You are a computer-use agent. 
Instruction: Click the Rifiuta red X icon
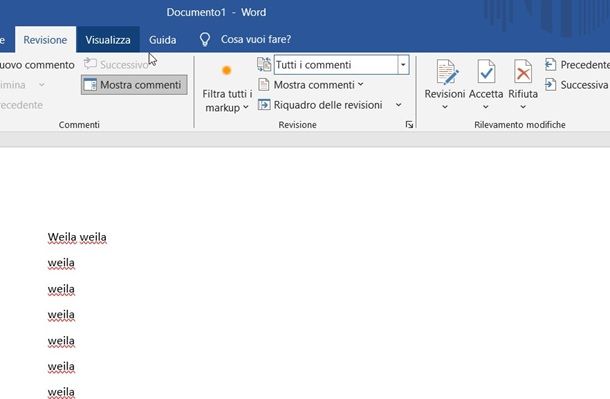pyautogui.click(x=523, y=72)
